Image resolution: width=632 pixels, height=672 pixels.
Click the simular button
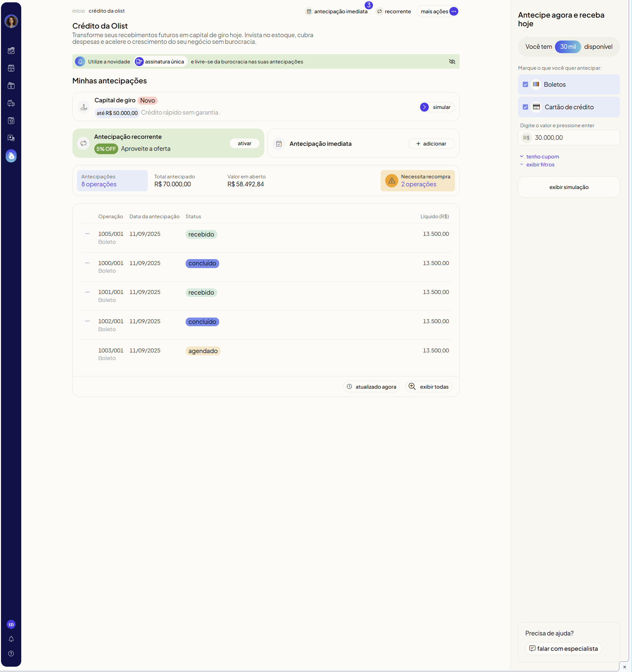(437, 107)
